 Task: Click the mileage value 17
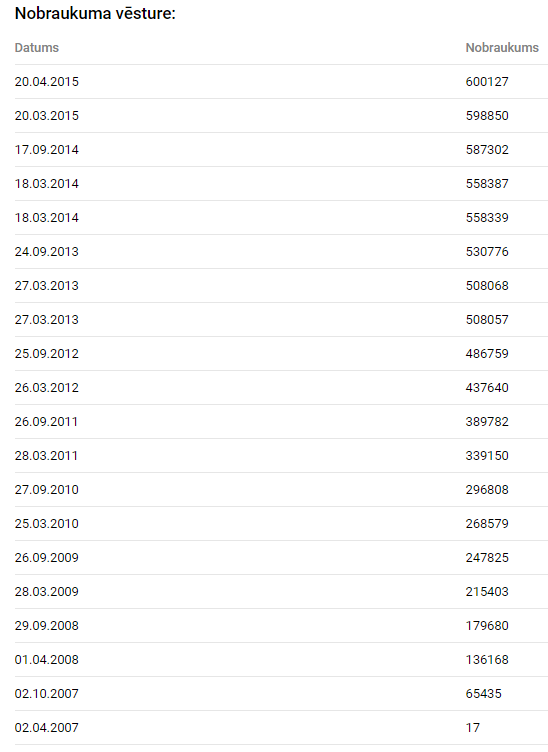pos(472,728)
